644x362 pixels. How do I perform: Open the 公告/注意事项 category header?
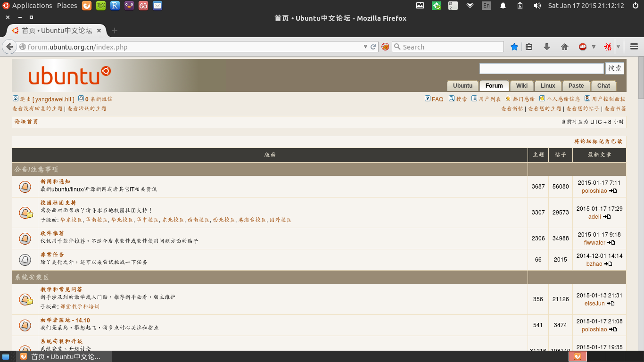pos(36,169)
